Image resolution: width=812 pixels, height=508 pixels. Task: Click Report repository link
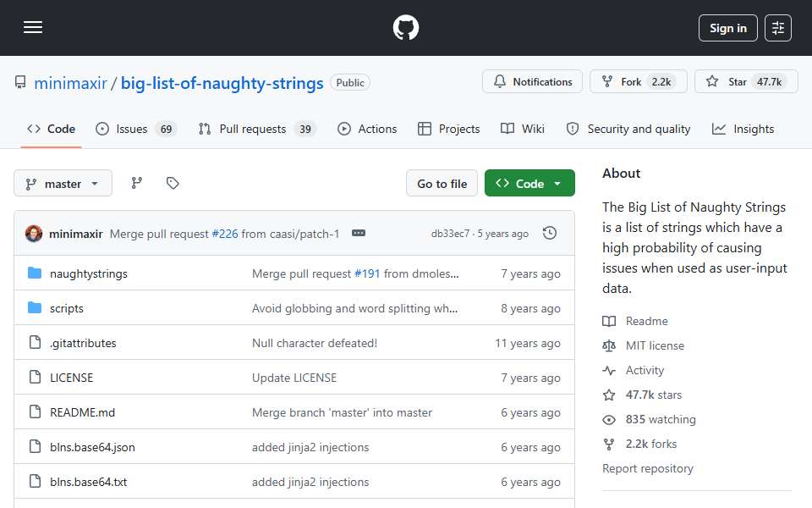(647, 468)
